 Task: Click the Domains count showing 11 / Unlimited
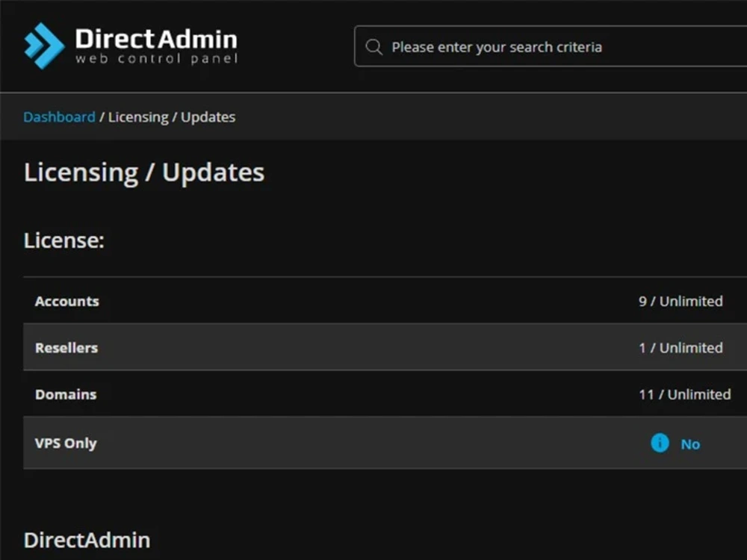685,394
